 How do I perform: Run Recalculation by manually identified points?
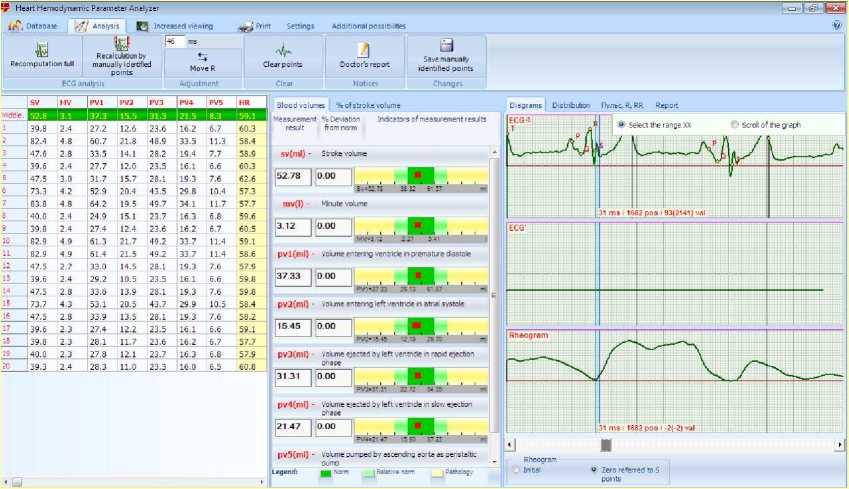coord(121,43)
